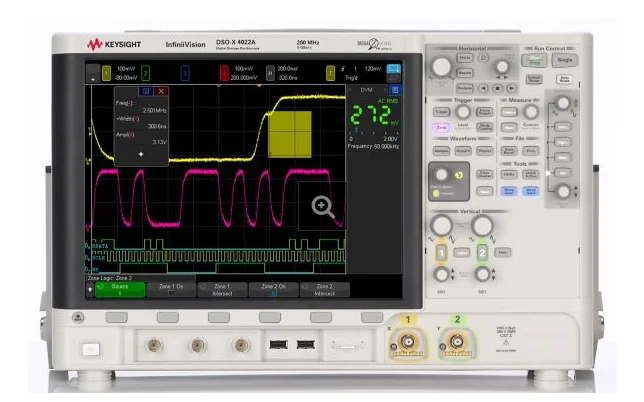644x402 pixels.
Task: Push the Single acquisition key
Action: [565, 60]
